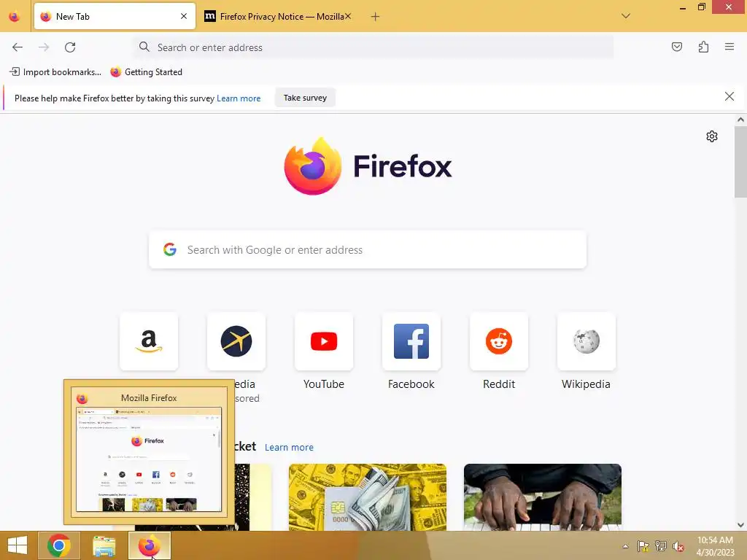747x560 pixels.
Task: Dismiss the survey notification bar
Action: [x=729, y=97]
